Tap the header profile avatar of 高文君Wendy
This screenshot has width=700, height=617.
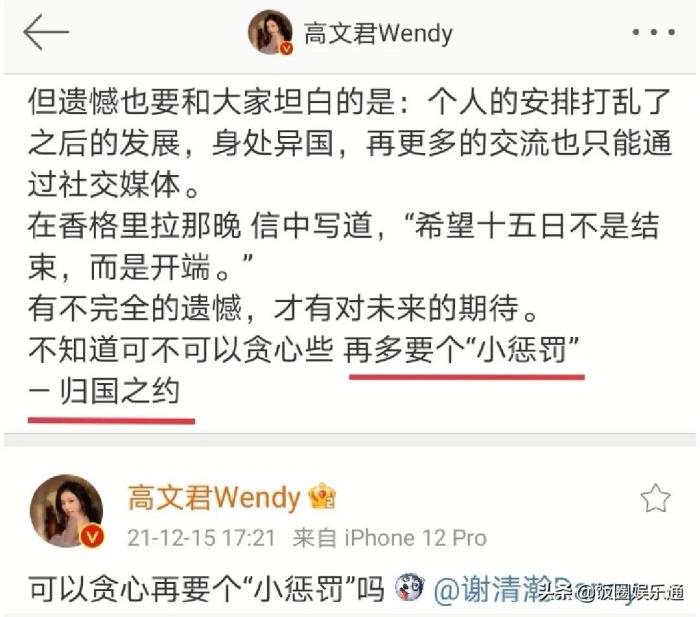pyautogui.click(x=270, y=32)
